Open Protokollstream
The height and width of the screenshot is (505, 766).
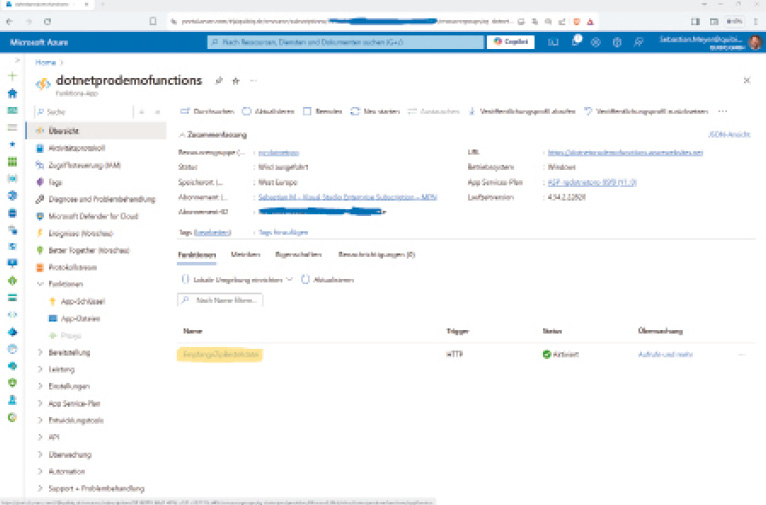point(73,267)
